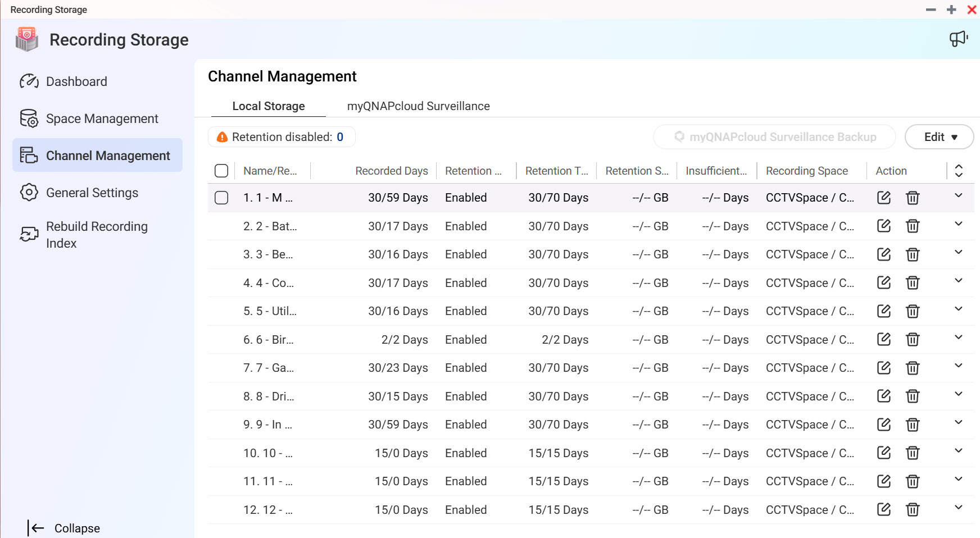Expand details for channel 5. 5 - Util
Viewport: 980px width, 538px height.
coord(959,309)
